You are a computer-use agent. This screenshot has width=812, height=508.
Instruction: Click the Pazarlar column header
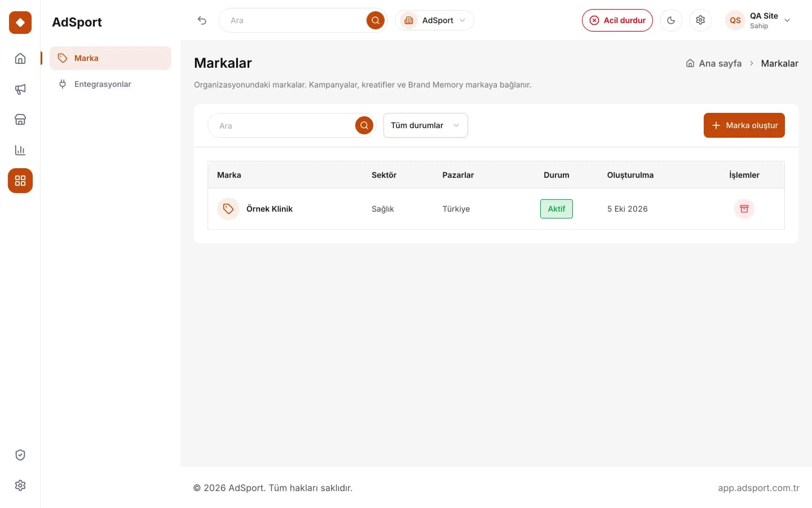coord(458,175)
